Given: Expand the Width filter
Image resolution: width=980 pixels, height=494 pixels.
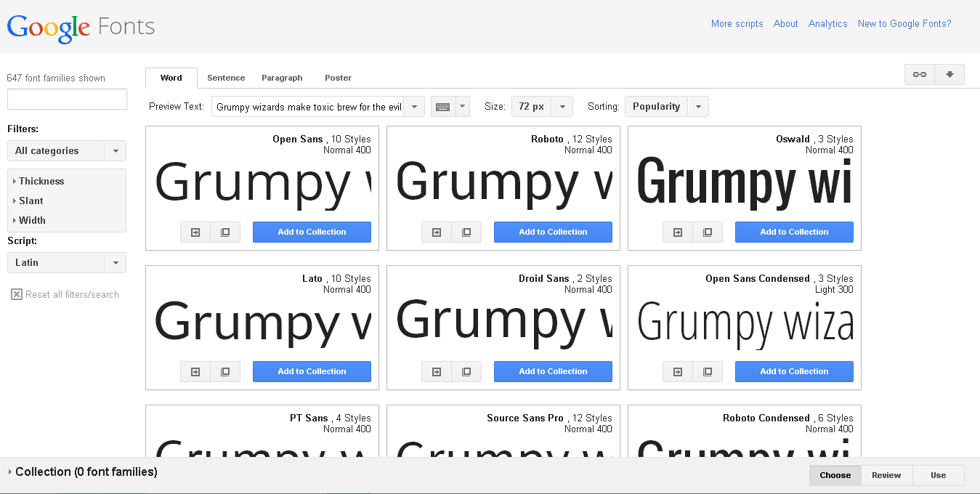Looking at the screenshot, I should click(x=29, y=220).
